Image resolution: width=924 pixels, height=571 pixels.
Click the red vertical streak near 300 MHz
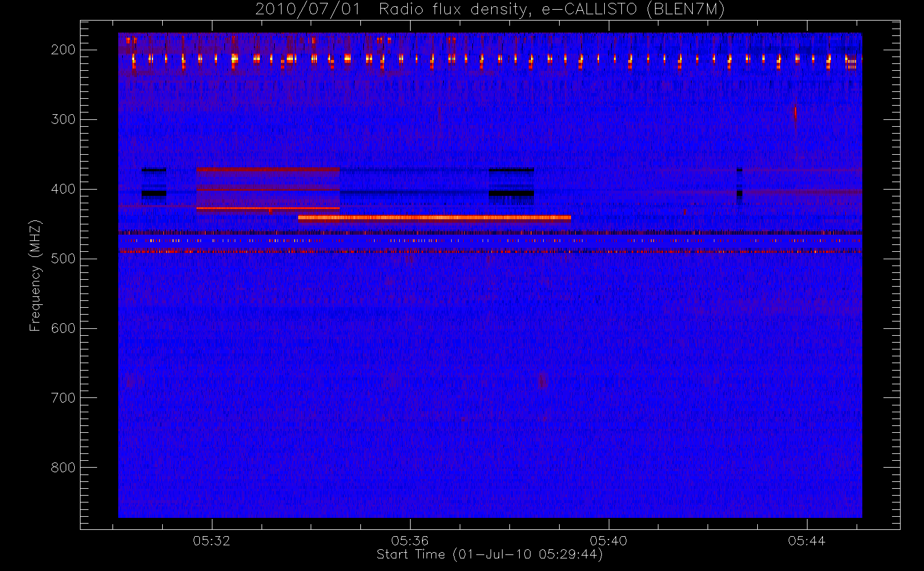pyautogui.click(x=795, y=112)
